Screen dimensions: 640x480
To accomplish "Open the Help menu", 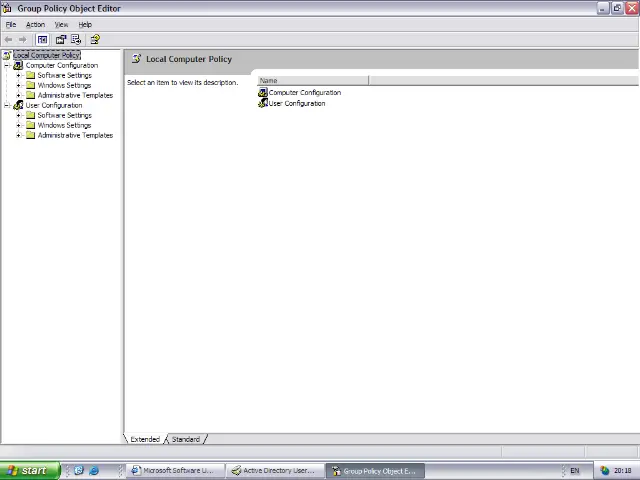I will [85, 24].
